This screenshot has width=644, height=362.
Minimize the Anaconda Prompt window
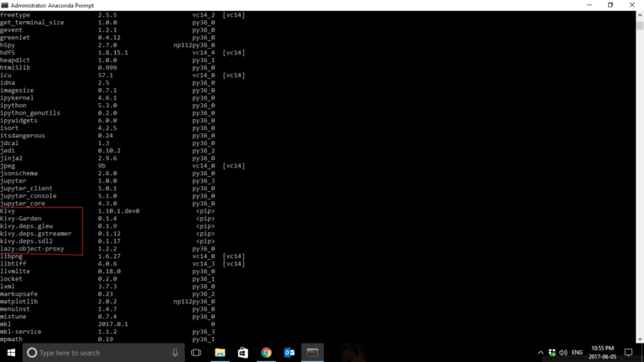click(589, 5)
